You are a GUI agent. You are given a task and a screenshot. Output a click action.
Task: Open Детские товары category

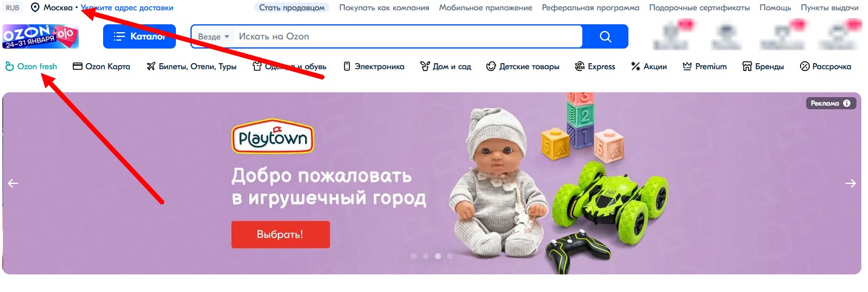[x=523, y=67]
